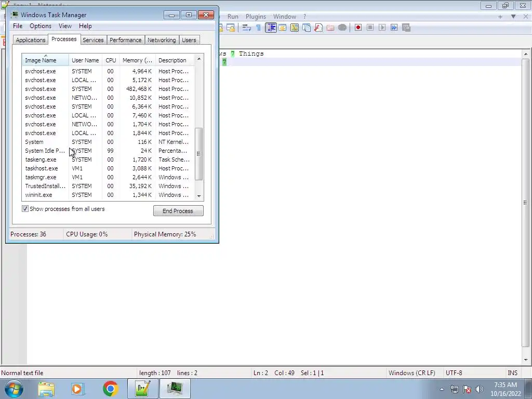
Task: Click the process list scrollbar thumb
Action: click(199, 154)
